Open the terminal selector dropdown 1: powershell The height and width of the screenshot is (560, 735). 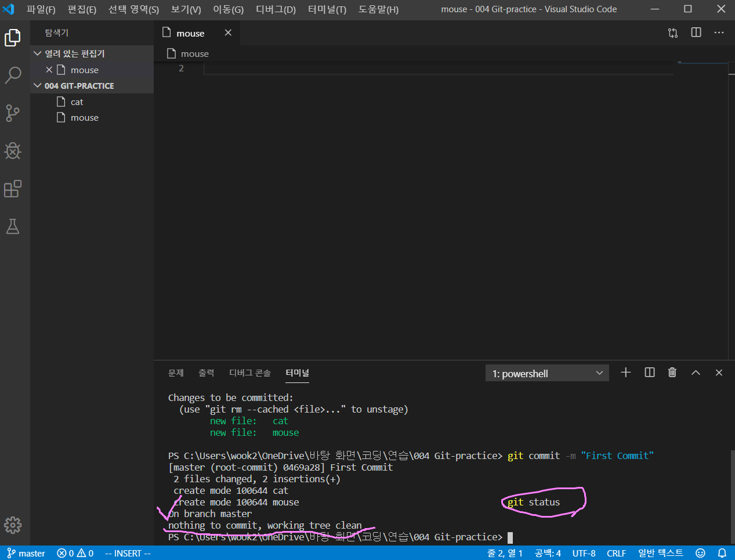pos(547,373)
